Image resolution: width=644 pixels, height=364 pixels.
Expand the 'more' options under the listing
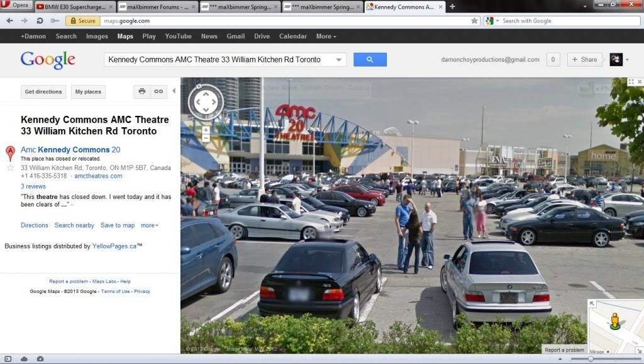150,225
